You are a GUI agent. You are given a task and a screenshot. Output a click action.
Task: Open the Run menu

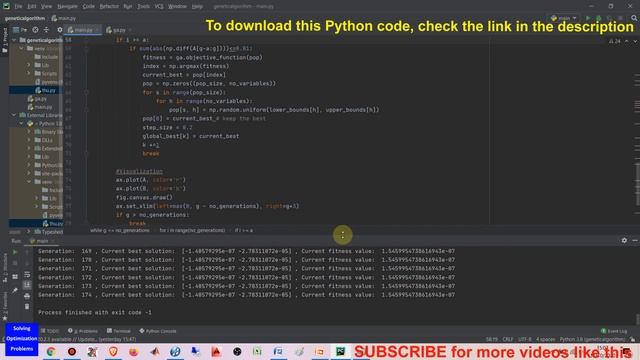[x=128, y=7]
